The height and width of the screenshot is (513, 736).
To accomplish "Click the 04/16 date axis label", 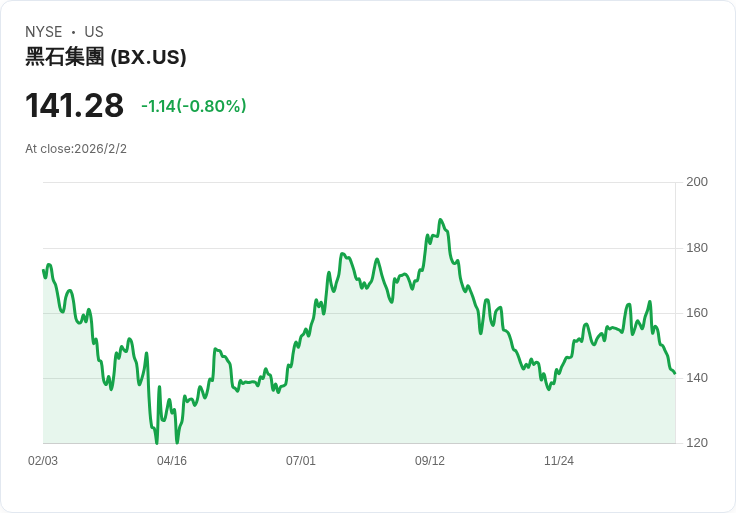I will click(x=172, y=461).
